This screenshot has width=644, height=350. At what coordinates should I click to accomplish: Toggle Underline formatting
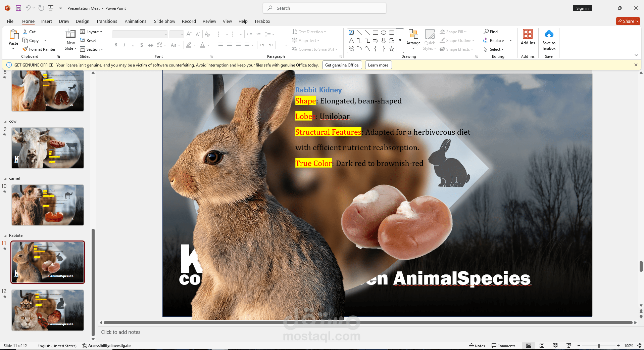point(133,45)
